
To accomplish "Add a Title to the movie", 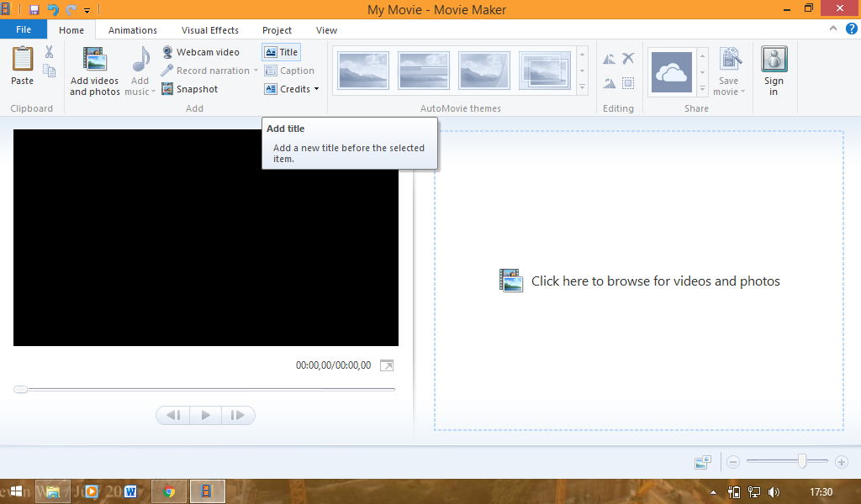I will pyautogui.click(x=281, y=52).
